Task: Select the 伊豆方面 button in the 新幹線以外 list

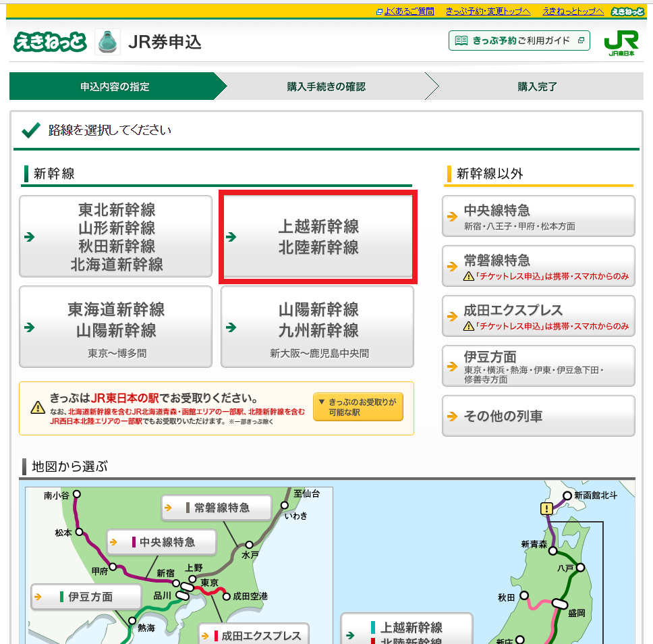Action: (x=538, y=366)
